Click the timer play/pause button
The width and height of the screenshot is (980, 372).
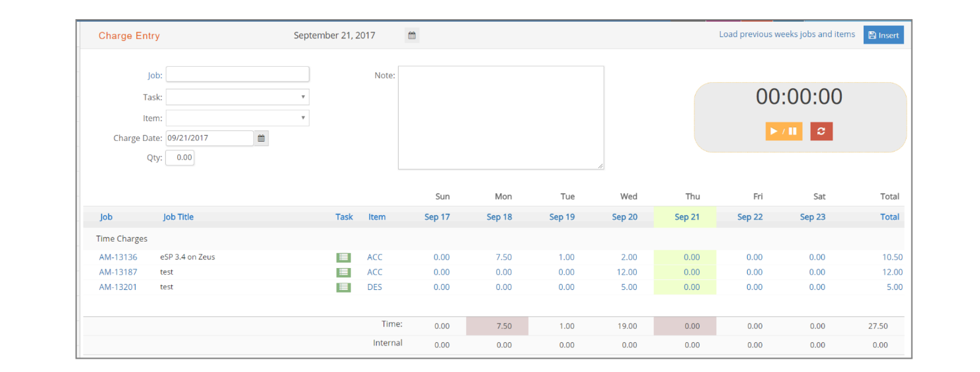click(x=784, y=131)
